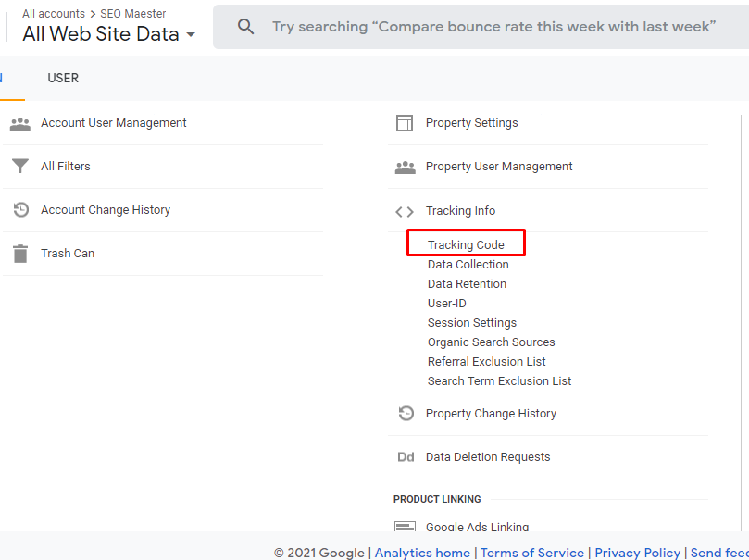Click the Data Deletion Requests Dd icon

pos(406,457)
